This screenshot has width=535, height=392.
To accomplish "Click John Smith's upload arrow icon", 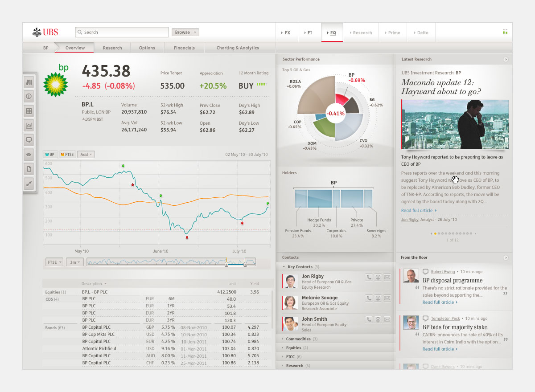I will click(378, 319).
